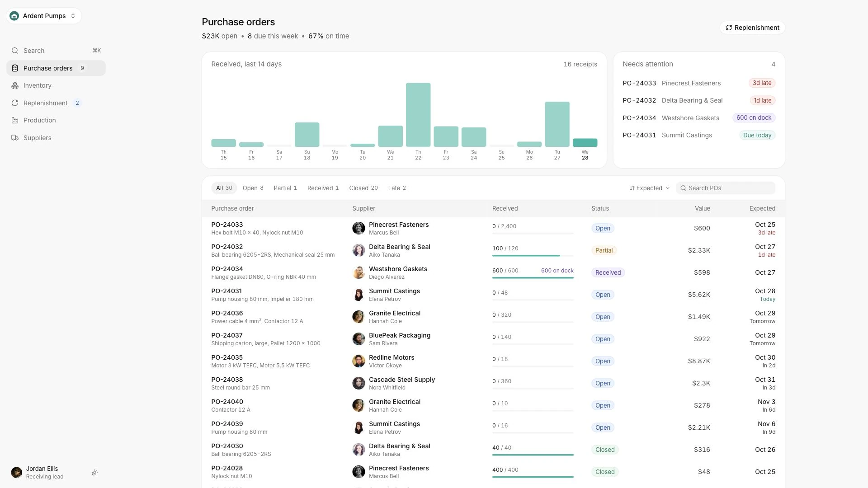Click the Replenishment cycle icon in sidebar
This screenshot has height=488, width=868.
coord(15,103)
